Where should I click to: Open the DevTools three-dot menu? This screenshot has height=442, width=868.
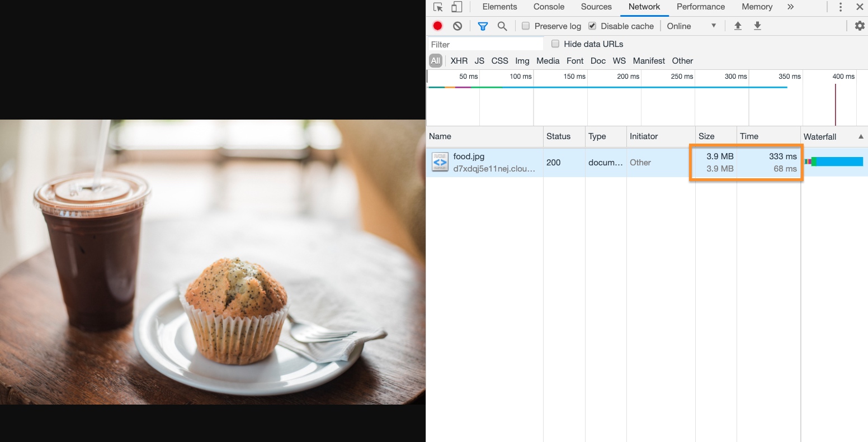coord(840,7)
